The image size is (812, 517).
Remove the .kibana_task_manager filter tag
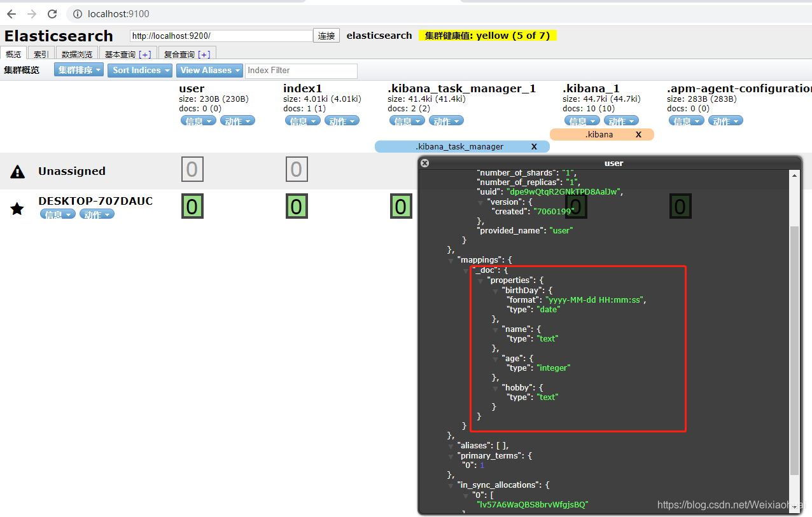pyautogui.click(x=534, y=146)
